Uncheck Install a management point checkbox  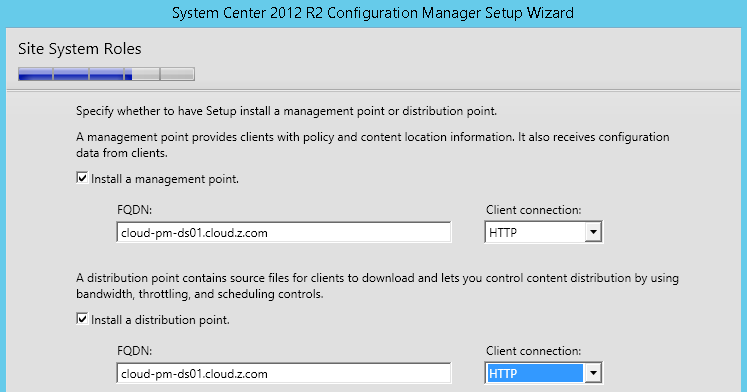tap(82, 178)
